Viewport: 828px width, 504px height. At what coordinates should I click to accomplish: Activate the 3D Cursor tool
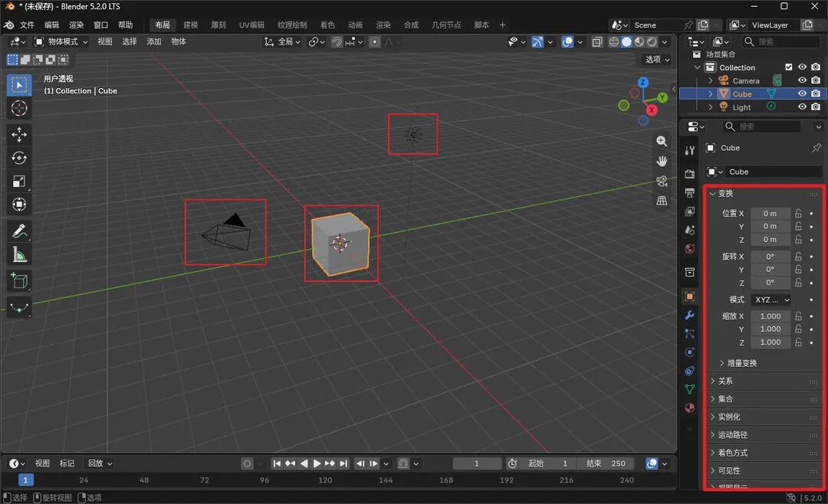pyautogui.click(x=19, y=108)
